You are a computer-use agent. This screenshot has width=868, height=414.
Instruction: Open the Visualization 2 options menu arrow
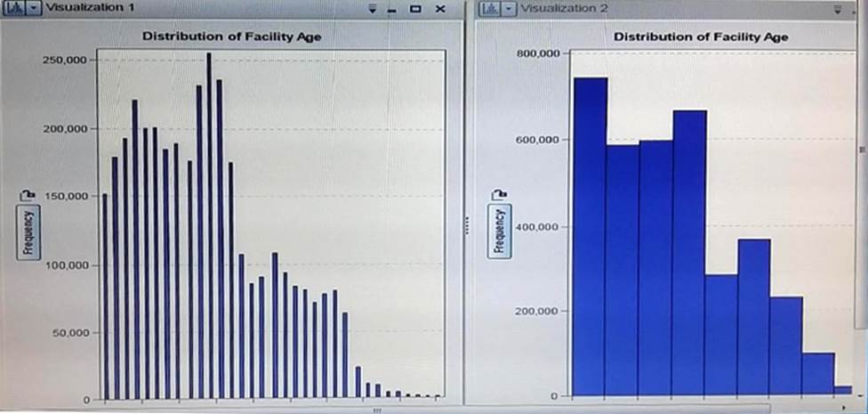[x=838, y=10]
